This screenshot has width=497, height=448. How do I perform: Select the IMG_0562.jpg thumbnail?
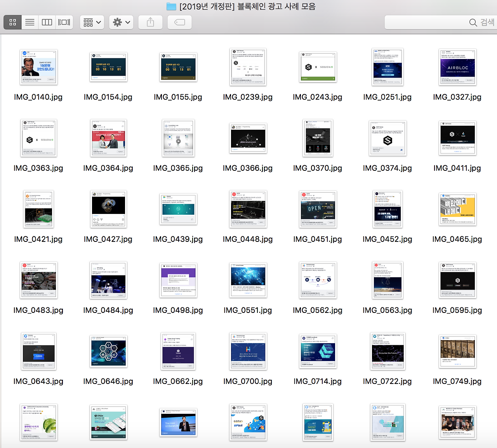(318, 280)
